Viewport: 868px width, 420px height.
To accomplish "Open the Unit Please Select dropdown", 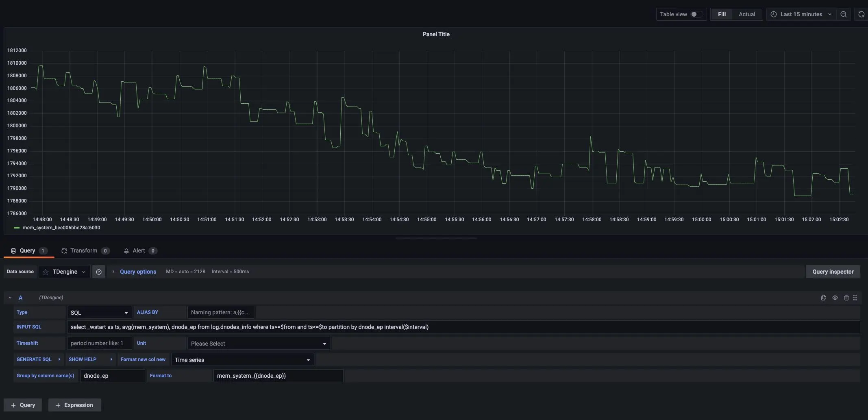I will pyautogui.click(x=259, y=344).
